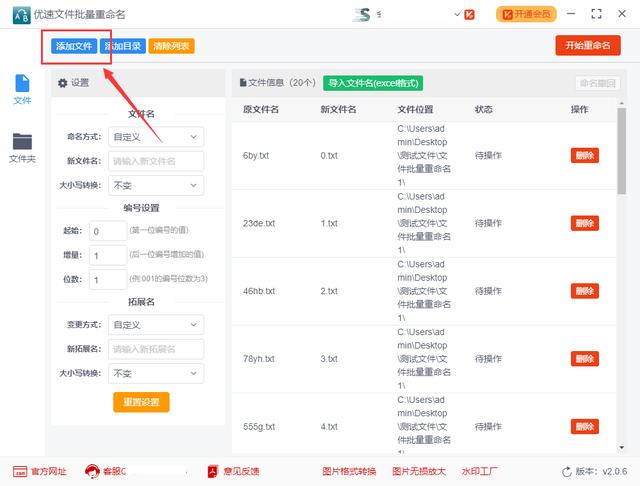The width and height of the screenshot is (640, 486).
Task: Click the scrollbar up arrow
Action: pos(621,104)
